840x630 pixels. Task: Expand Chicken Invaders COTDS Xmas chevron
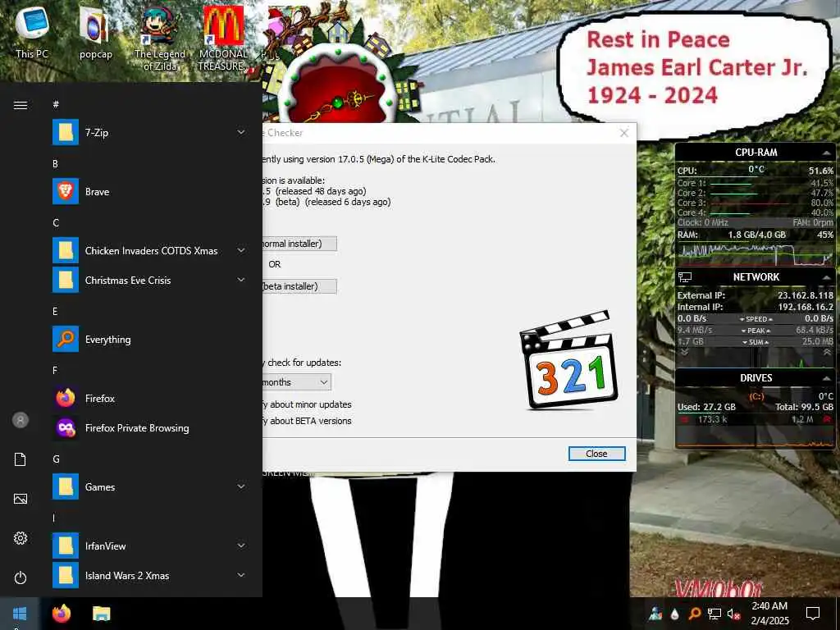241,250
